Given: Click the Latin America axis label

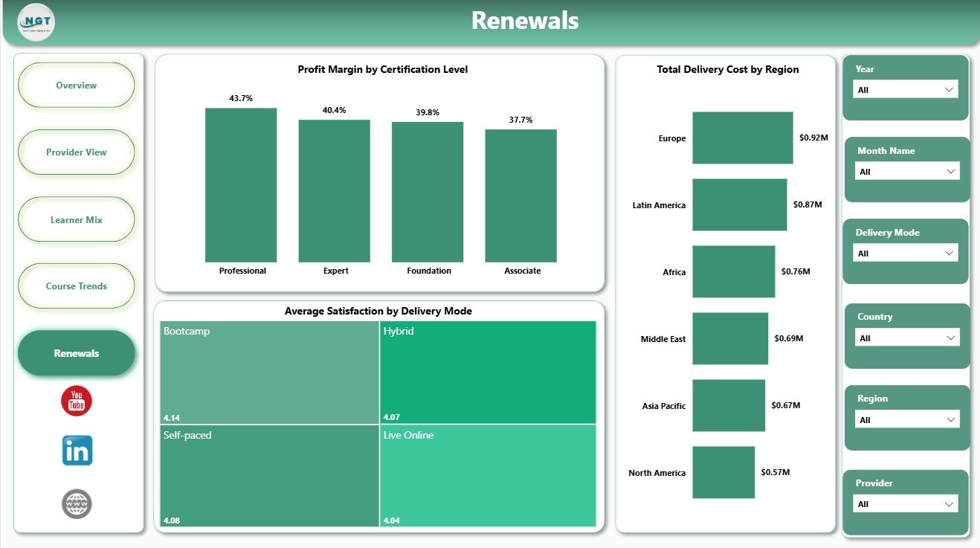Looking at the screenshot, I should coord(660,205).
